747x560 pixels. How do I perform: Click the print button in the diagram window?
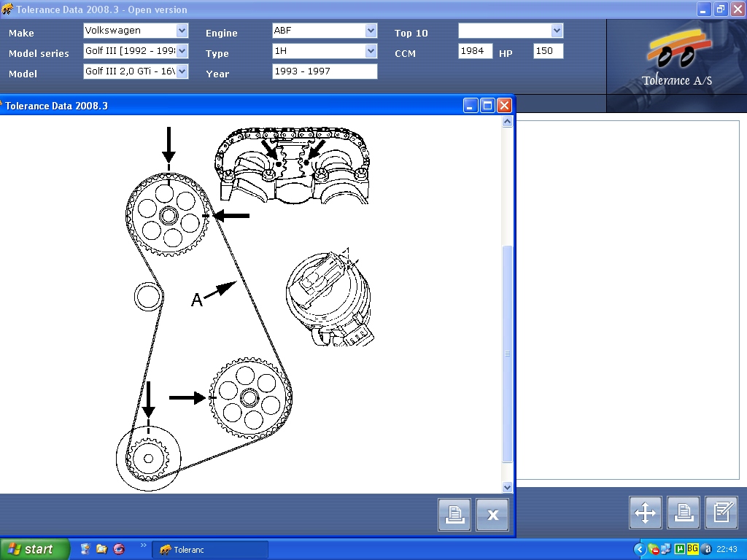pyautogui.click(x=454, y=515)
